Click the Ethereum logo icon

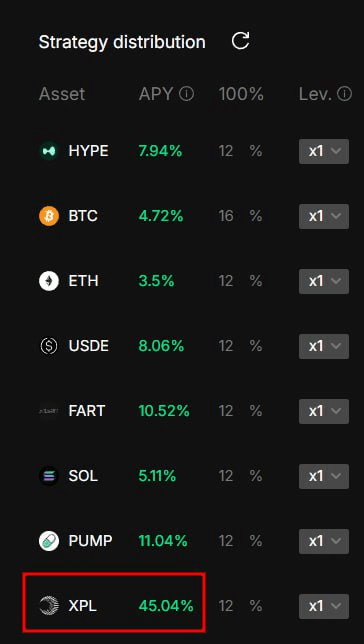(x=49, y=281)
